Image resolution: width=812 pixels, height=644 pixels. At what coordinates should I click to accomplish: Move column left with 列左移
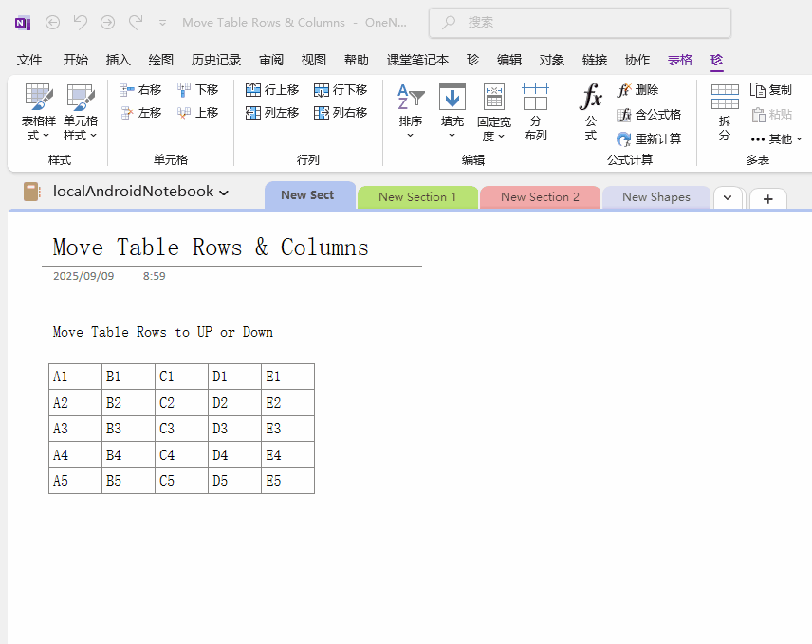tap(253, 113)
